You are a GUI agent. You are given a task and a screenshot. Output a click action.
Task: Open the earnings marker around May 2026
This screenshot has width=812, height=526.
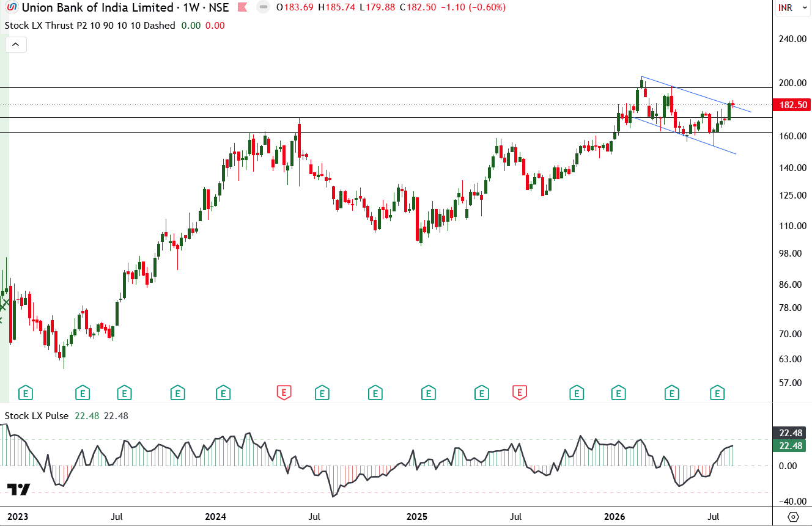point(672,392)
